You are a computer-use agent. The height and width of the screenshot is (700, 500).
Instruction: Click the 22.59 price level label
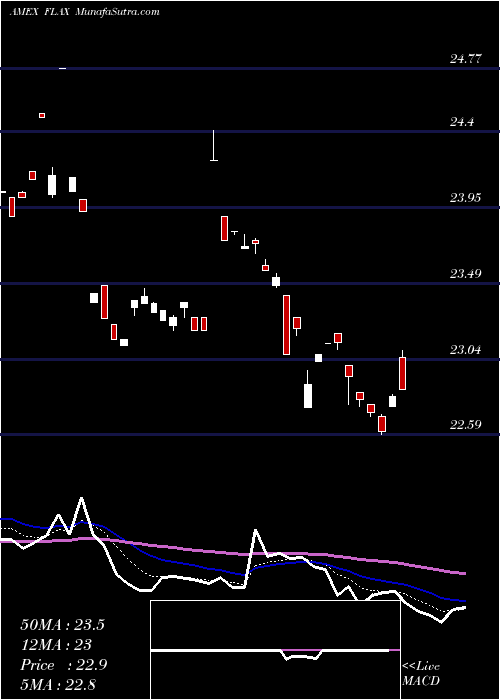[x=465, y=424]
